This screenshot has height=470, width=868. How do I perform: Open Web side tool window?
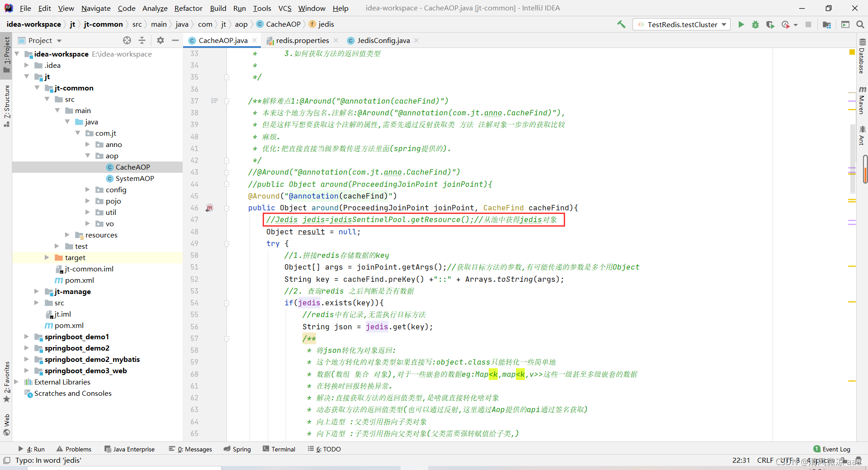[6, 424]
